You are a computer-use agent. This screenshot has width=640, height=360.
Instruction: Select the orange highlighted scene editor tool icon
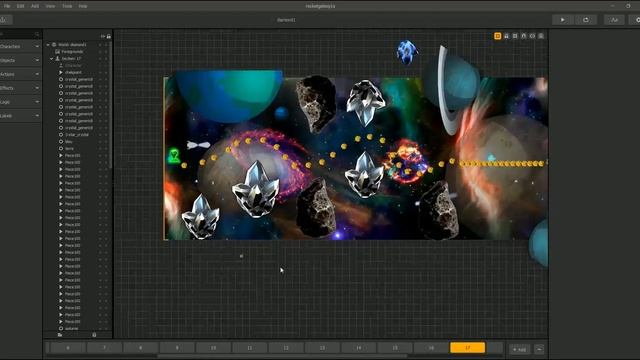tap(498, 36)
